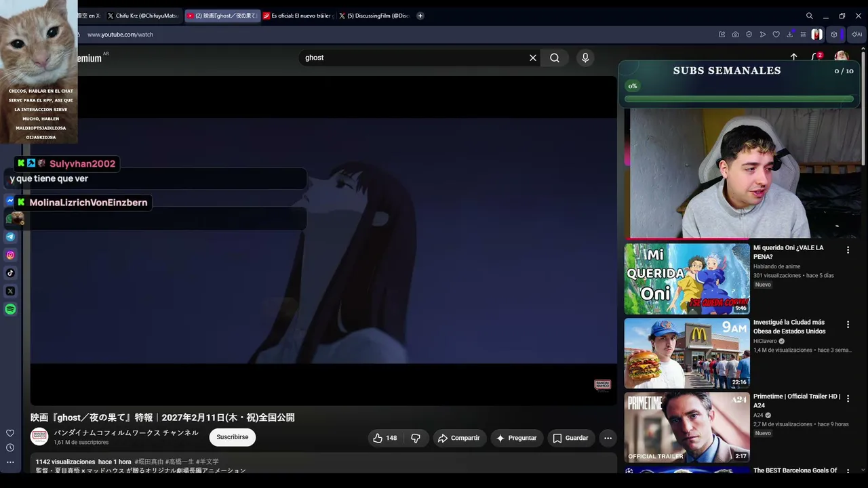
Task: Click the #羊文学 hashtag
Action: [208, 462]
